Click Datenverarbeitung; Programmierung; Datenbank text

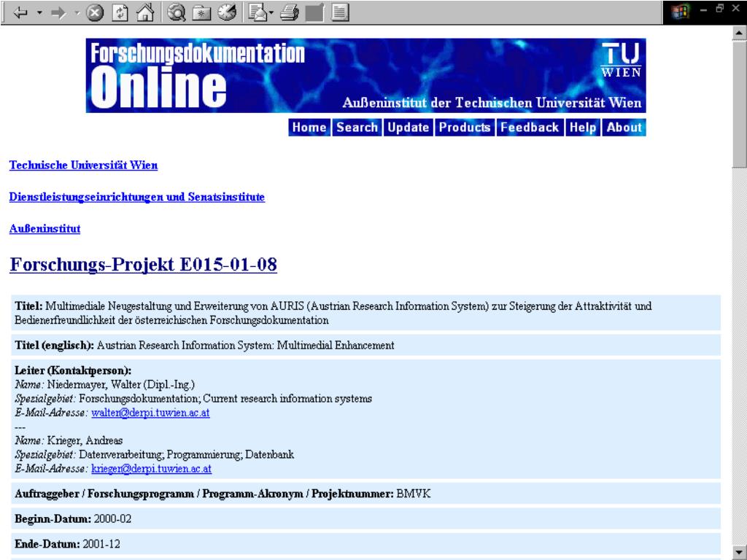pyautogui.click(x=186, y=455)
